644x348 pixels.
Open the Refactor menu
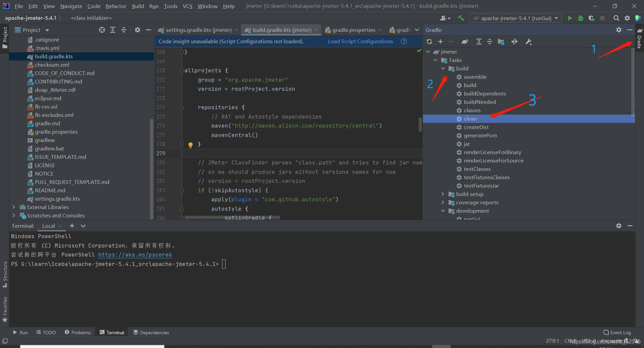(x=116, y=6)
